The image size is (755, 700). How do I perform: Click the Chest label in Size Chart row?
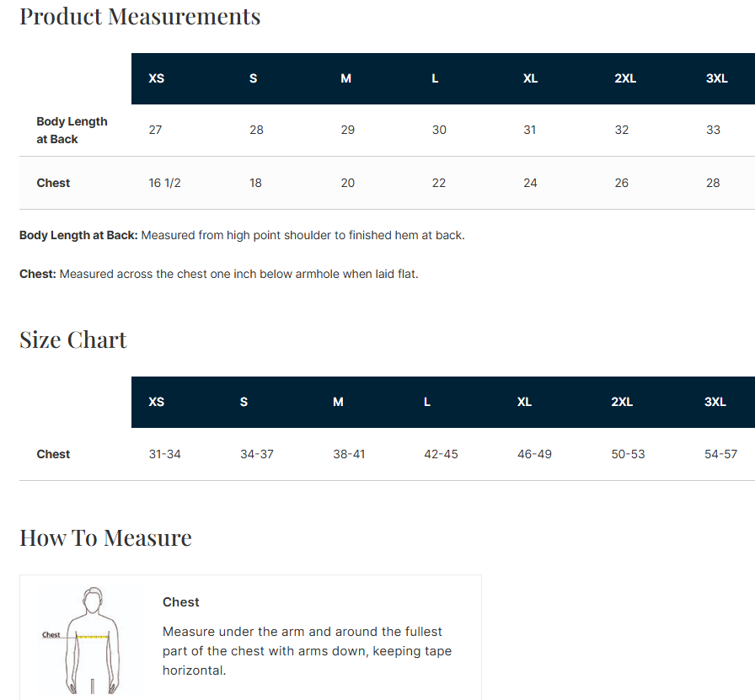[x=53, y=454]
